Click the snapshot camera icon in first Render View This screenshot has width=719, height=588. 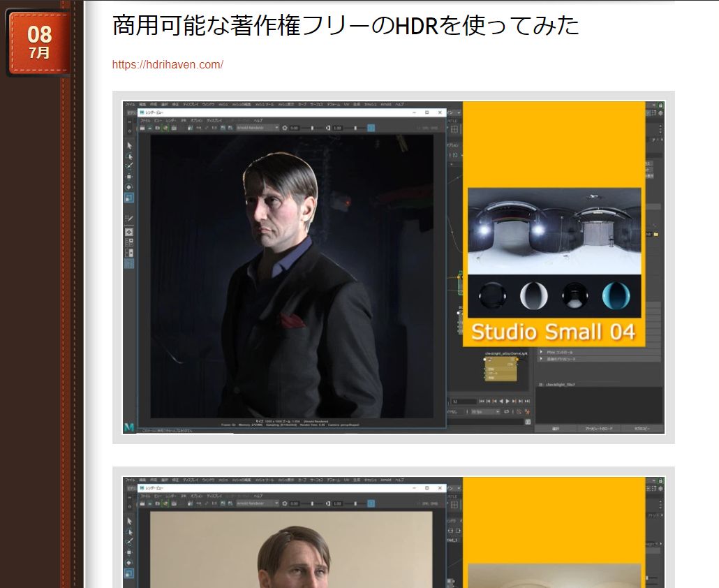[x=158, y=128]
